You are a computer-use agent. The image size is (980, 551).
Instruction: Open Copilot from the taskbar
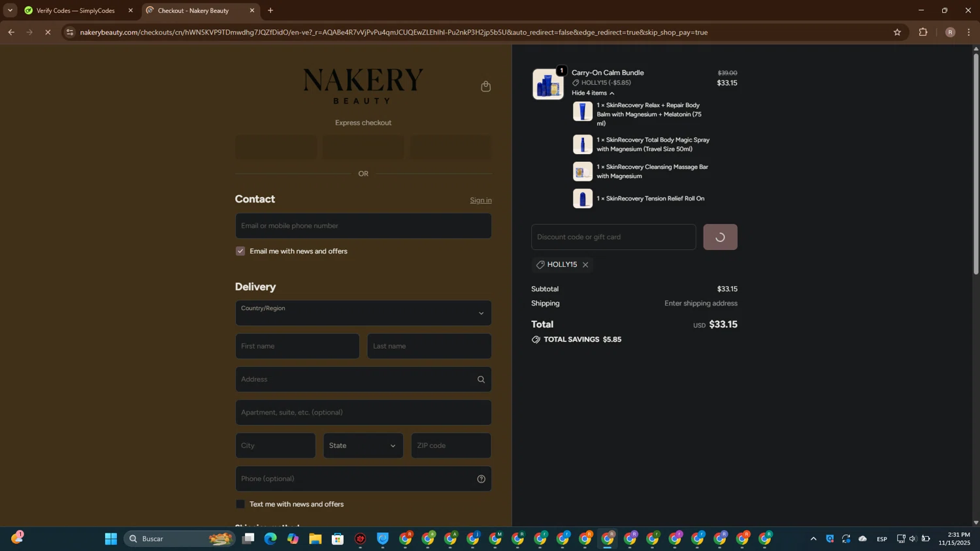(x=293, y=539)
